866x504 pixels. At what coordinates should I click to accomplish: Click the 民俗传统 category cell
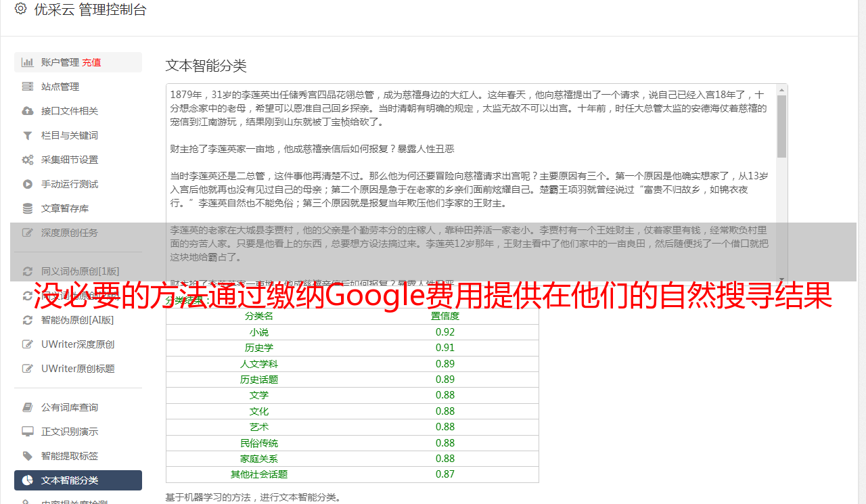click(259, 443)
